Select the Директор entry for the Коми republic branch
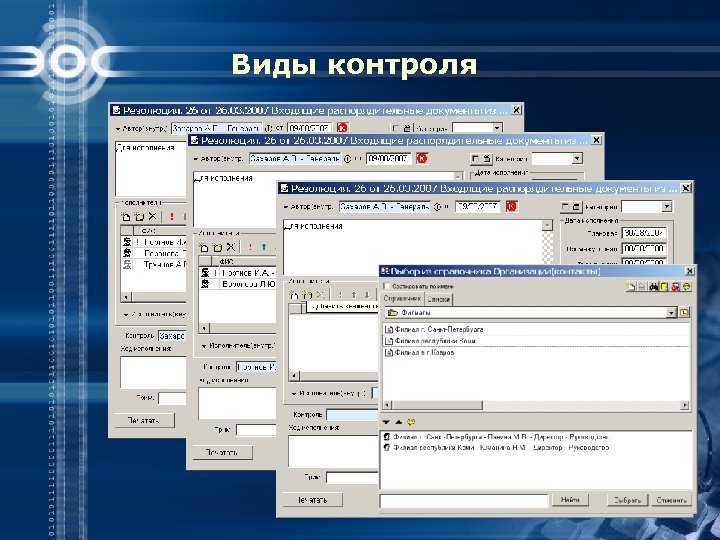This screenshot has width=720, height=540. point(496,447)
